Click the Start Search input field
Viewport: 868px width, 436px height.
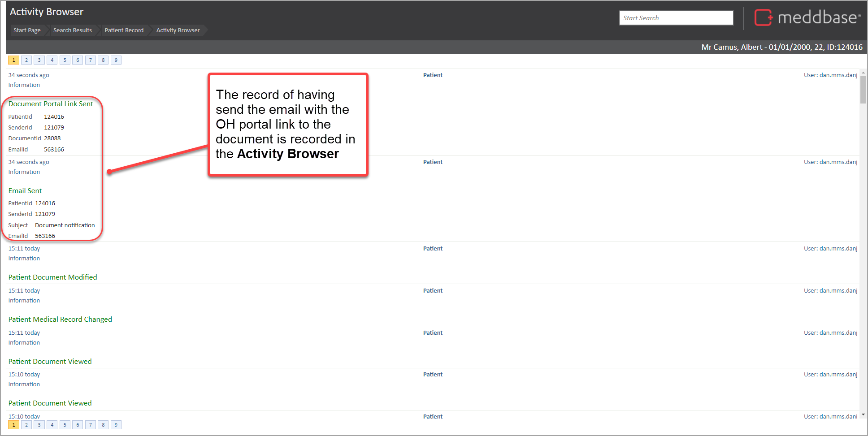[x=676, y=18]
